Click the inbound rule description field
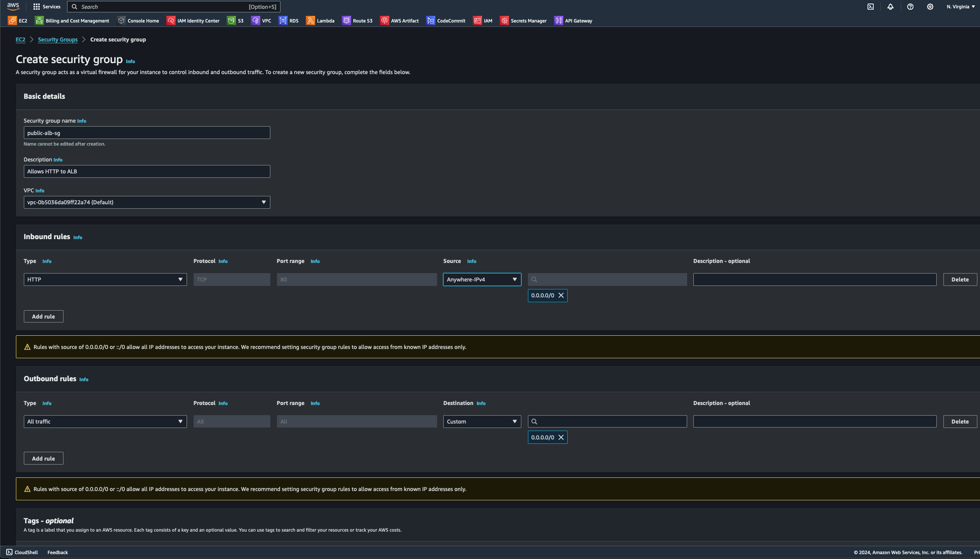980x559 pixels. (x=815, y=280)
